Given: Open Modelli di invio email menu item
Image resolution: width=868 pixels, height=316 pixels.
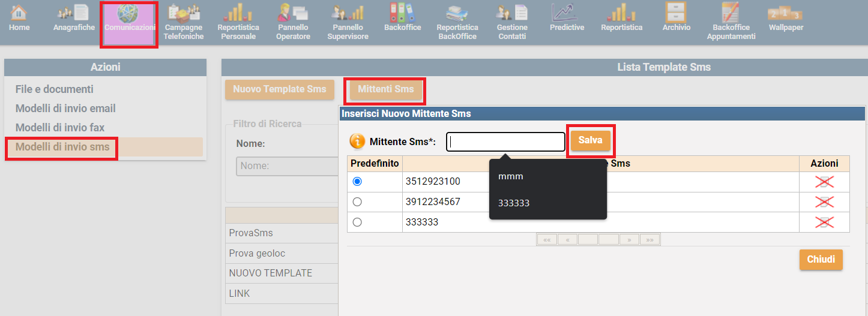Looking at the screenshot, I should coord(65,109).
